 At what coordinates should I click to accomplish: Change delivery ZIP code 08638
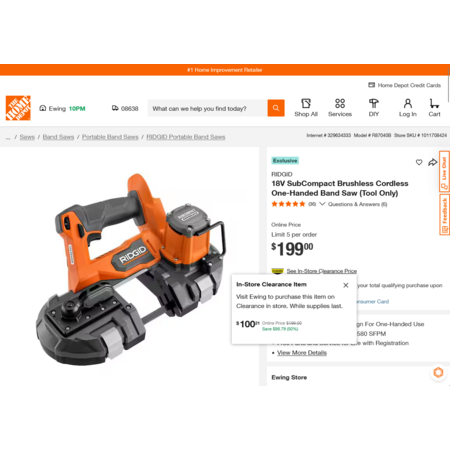pyautogui.click(x=125, y=108)
